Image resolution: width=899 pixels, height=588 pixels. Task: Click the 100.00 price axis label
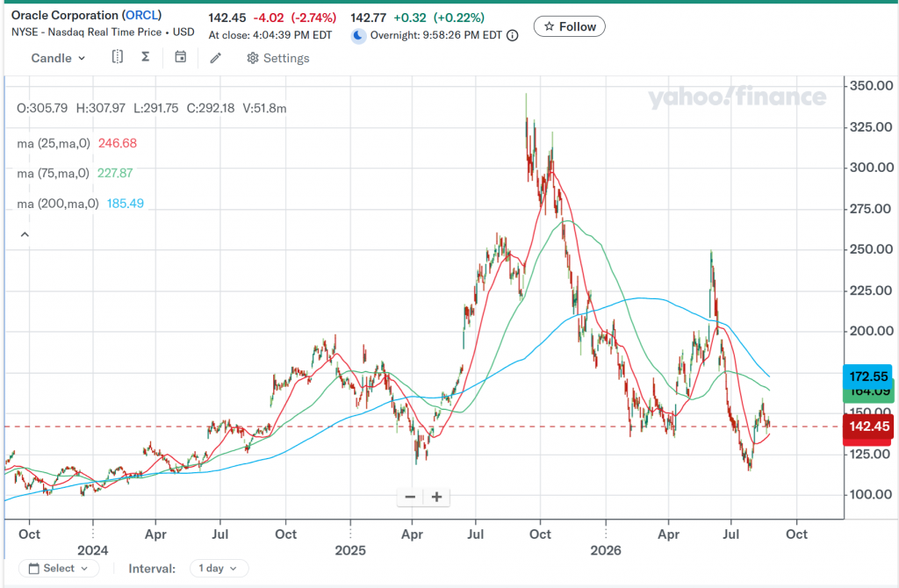[x=871, y=494]
